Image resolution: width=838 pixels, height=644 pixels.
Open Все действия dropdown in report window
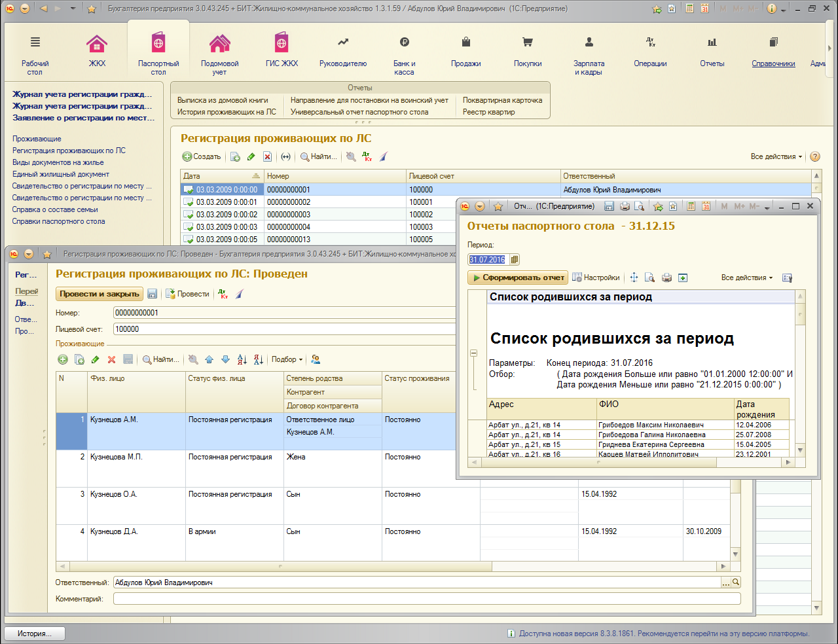click(746, 277)
